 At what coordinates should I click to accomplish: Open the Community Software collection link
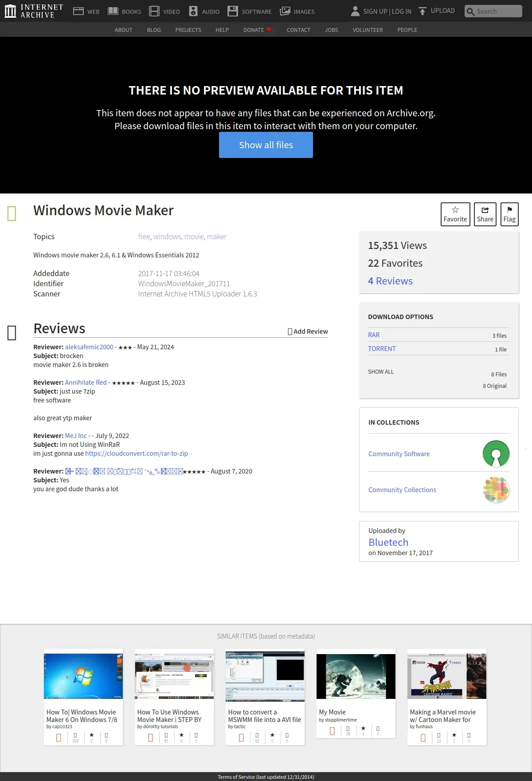(x=399, y=454)
